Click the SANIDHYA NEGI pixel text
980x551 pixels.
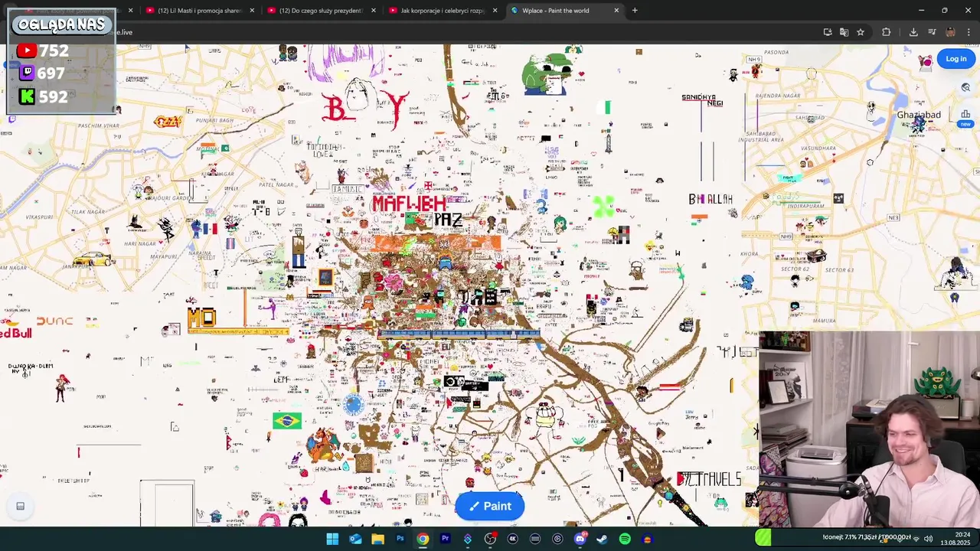tap(702, 100)
